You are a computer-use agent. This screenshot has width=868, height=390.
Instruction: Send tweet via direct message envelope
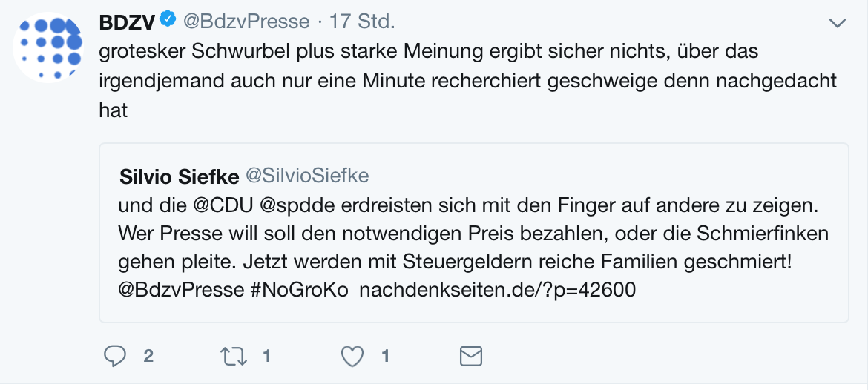[x=471, y=356]
